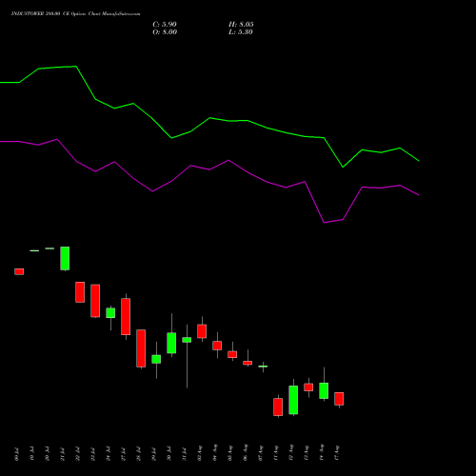This screenshot has height=476, width=476.
Task: Select the high value H: 8.05
Action: click(241, 25)
